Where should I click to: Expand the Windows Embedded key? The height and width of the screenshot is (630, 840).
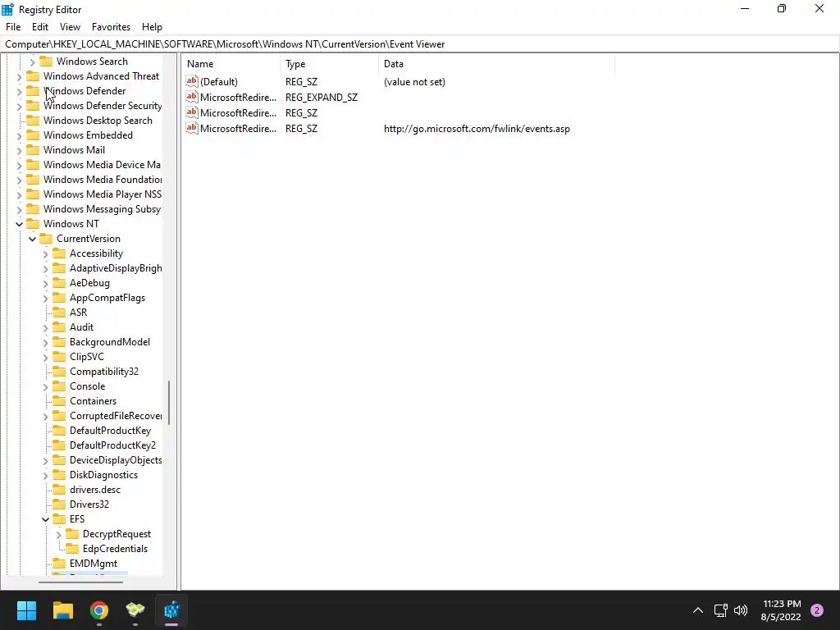coord(20,136)
